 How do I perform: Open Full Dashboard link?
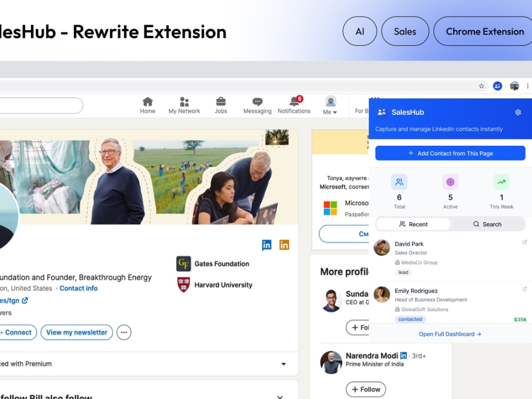450,334
